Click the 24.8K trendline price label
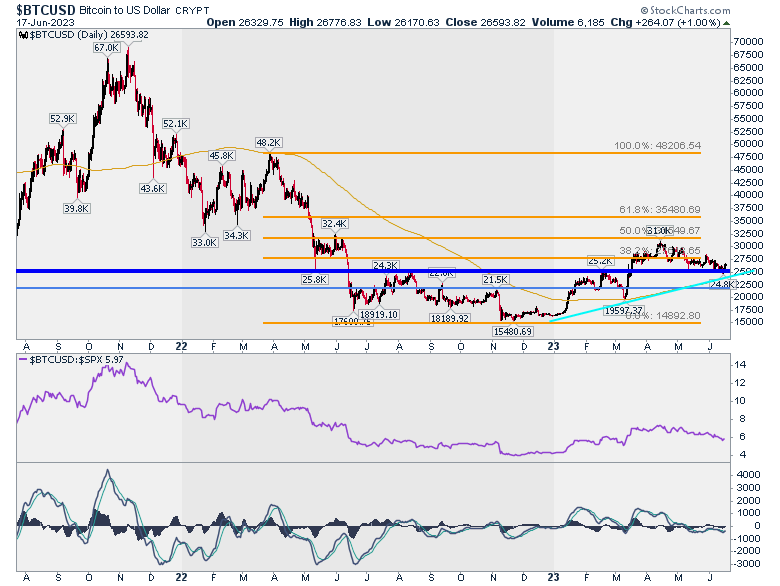This screenshot has height=586, width=780. [x=723, y=284]
